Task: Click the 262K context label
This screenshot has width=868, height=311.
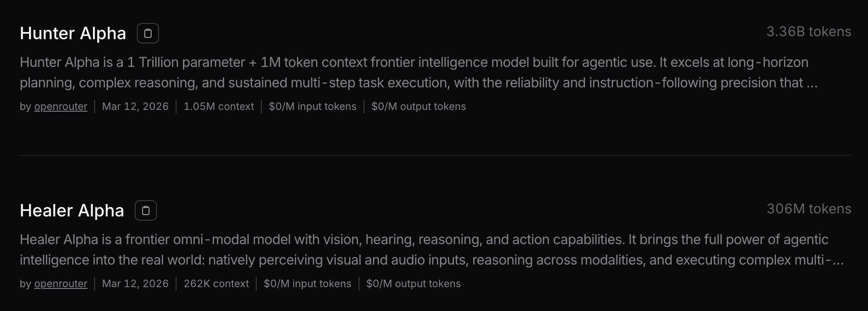Action: click(216, 284)
